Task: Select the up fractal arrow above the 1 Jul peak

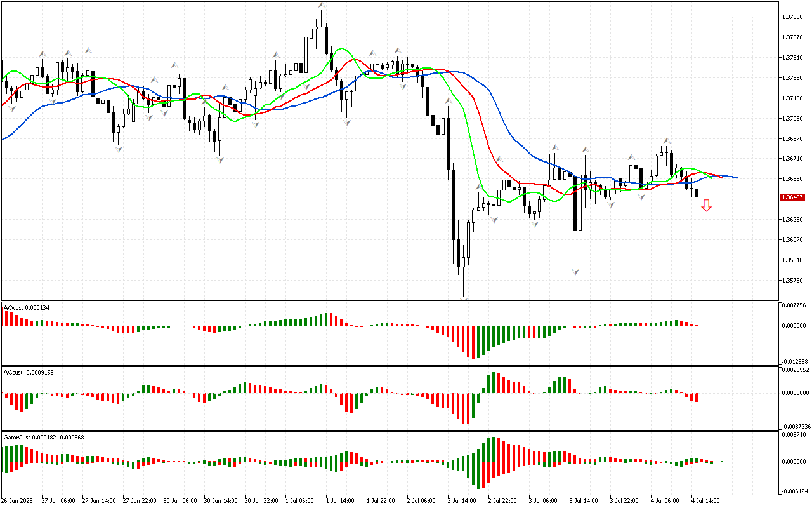Action: click(x=322, y=5)
